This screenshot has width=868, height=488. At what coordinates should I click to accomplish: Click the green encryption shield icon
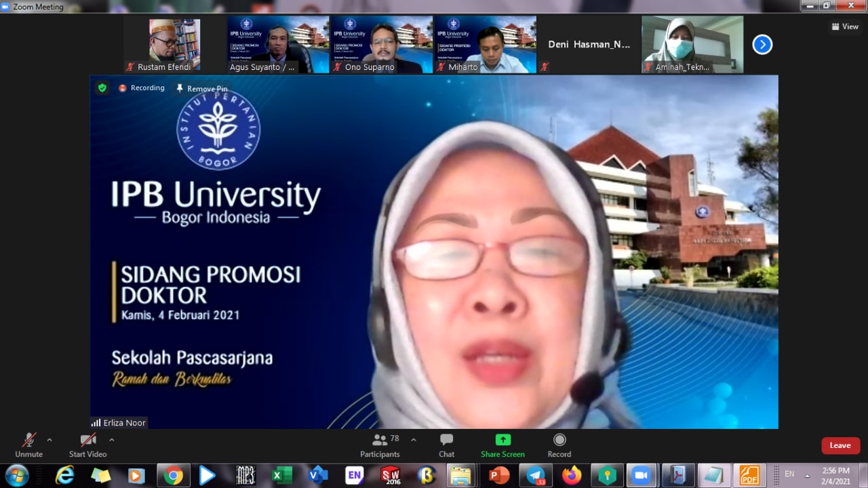pyautogui.click(x=102, y=88)
